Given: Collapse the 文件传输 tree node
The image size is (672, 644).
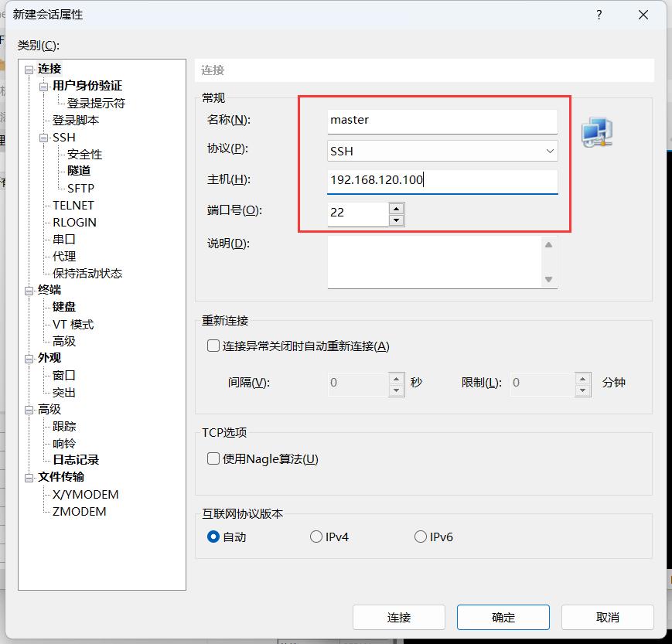Looking at the screenshot, I should [x=29, y=478].
